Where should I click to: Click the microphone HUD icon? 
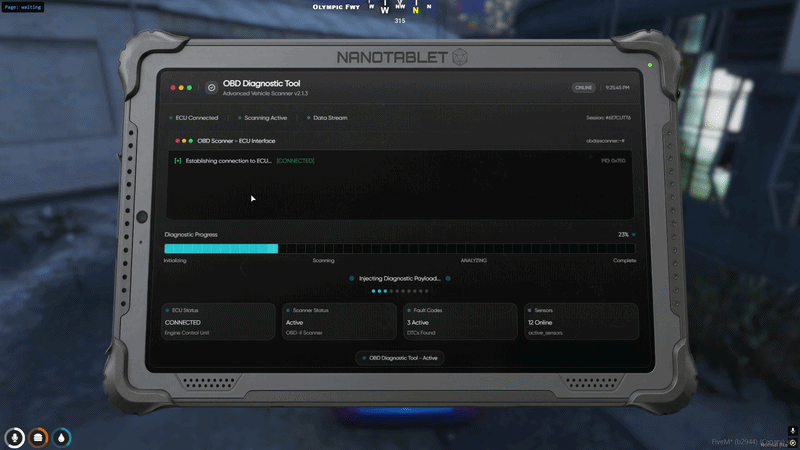[x=14, y=437]
